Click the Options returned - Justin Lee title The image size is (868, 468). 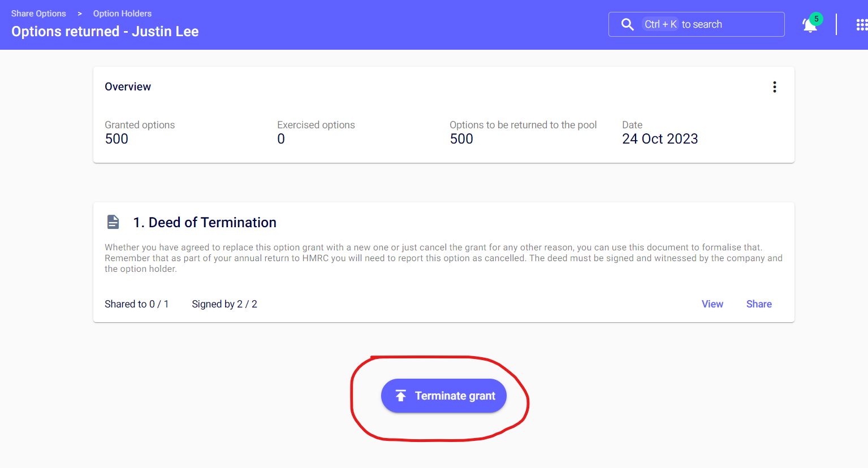[x=105, y=32]
